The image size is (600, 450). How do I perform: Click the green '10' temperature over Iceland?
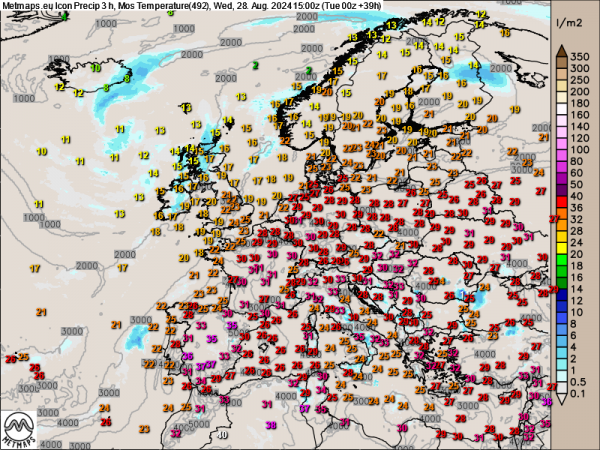(x=96, y=68)
